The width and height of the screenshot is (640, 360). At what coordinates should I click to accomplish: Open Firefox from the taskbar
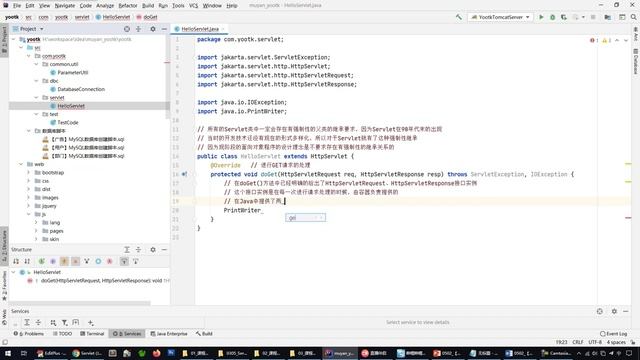point(156,353)
